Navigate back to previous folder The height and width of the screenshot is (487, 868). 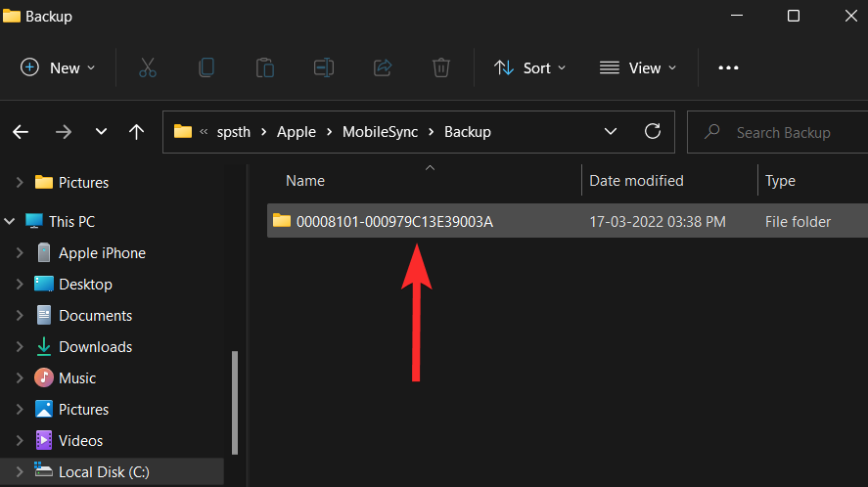(x=21, y=132)
